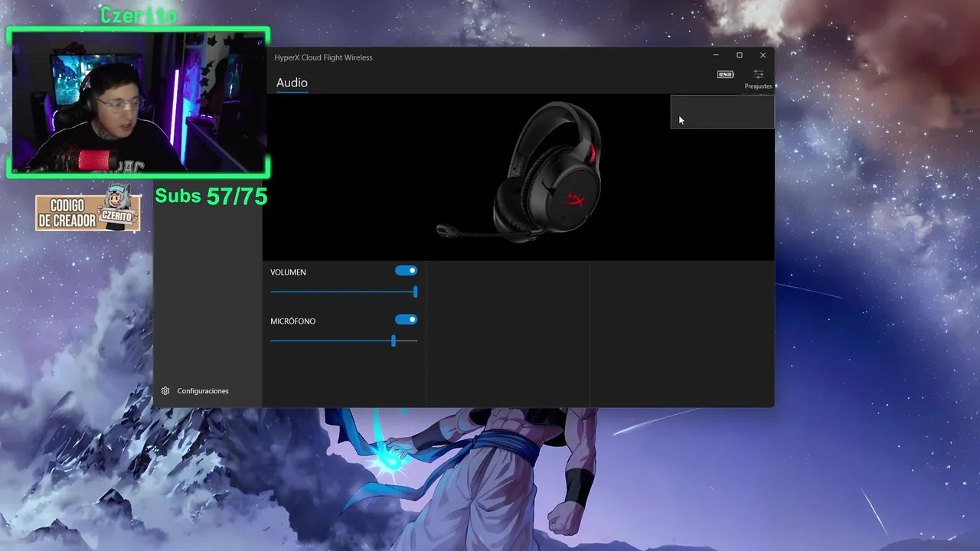This screenshot has width=980, height=551.
Task: Click the MICRÓFONO label
Action: [x=292, y=321]
